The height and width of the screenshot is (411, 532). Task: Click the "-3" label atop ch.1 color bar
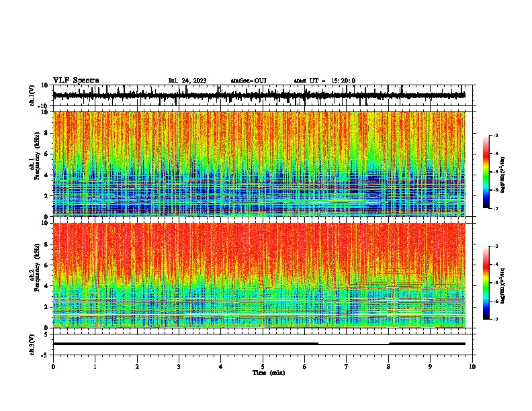[x=494, y=135]
